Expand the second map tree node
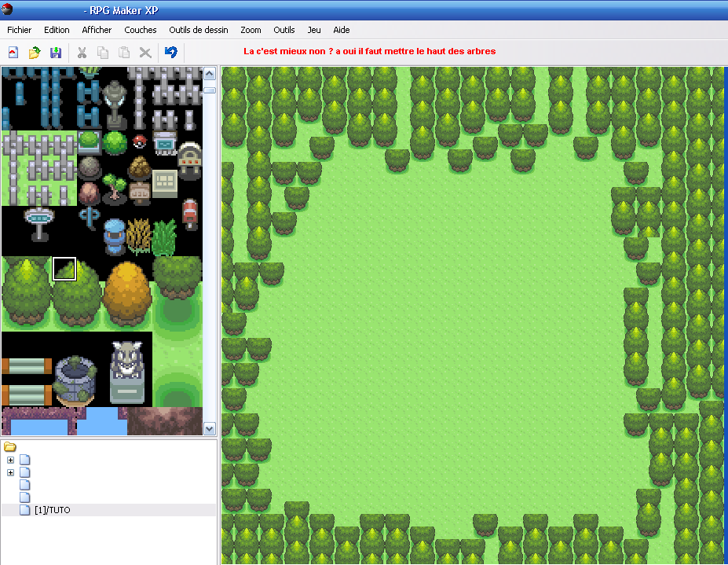The width and height of the screenshot is (728, 565). (x=11, y=472)
